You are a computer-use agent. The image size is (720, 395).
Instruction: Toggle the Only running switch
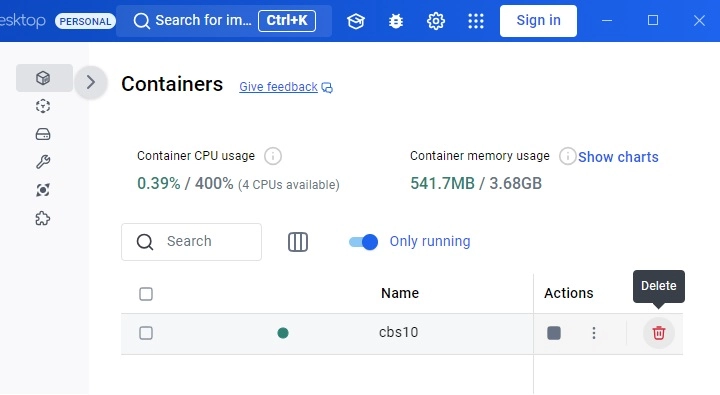[x=363, y=242]
